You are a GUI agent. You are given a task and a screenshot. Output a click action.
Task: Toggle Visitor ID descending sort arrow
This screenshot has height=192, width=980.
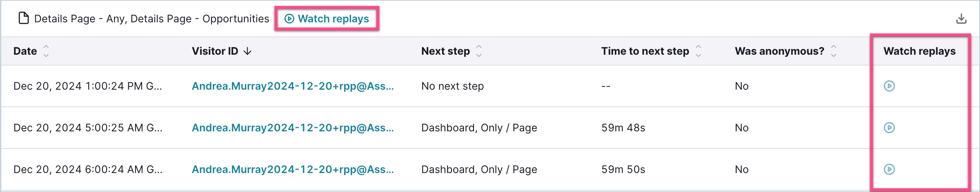click(x=248, y=51)
